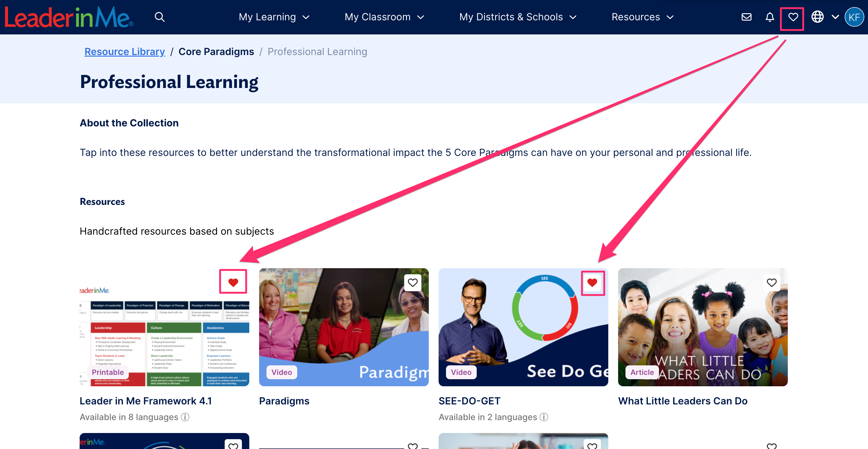Click the search magnifier icon
868x449 pixels.
click(x=160, y=17)
